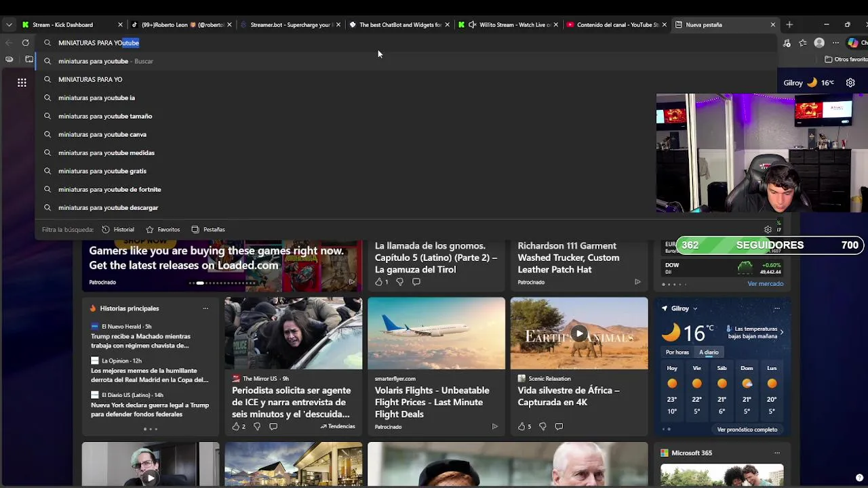Viewport: 868px width, 488px height.
Task: Filter search by Historial
Action: tap(118, 229)
